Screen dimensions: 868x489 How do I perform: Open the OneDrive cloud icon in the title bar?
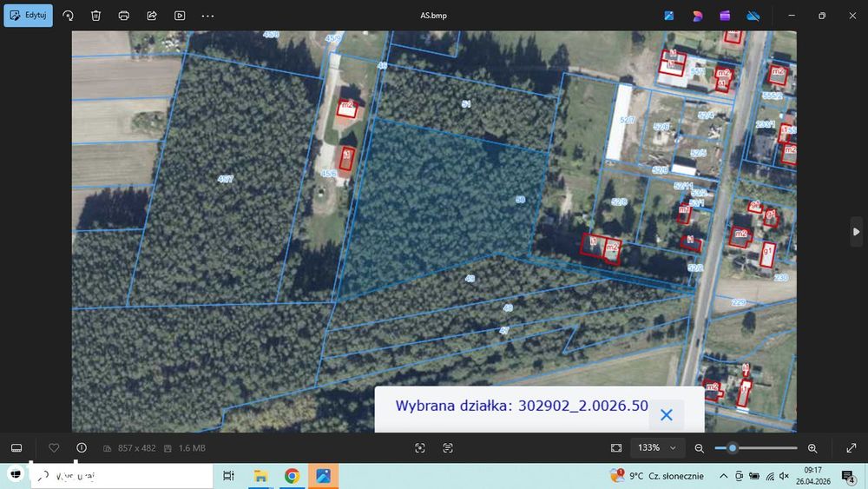pyautogui.click(x=753, y=16)
